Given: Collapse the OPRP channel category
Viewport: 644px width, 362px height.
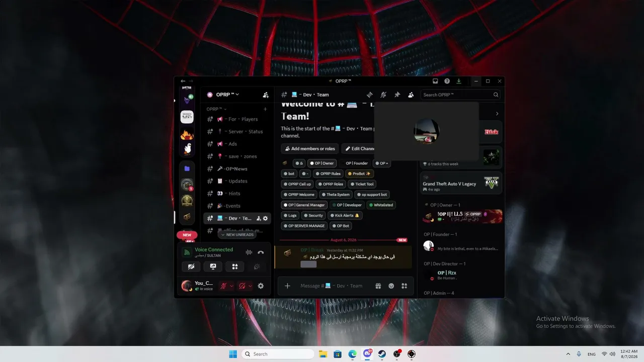Looking at the screenshot, I should (216, 109).
